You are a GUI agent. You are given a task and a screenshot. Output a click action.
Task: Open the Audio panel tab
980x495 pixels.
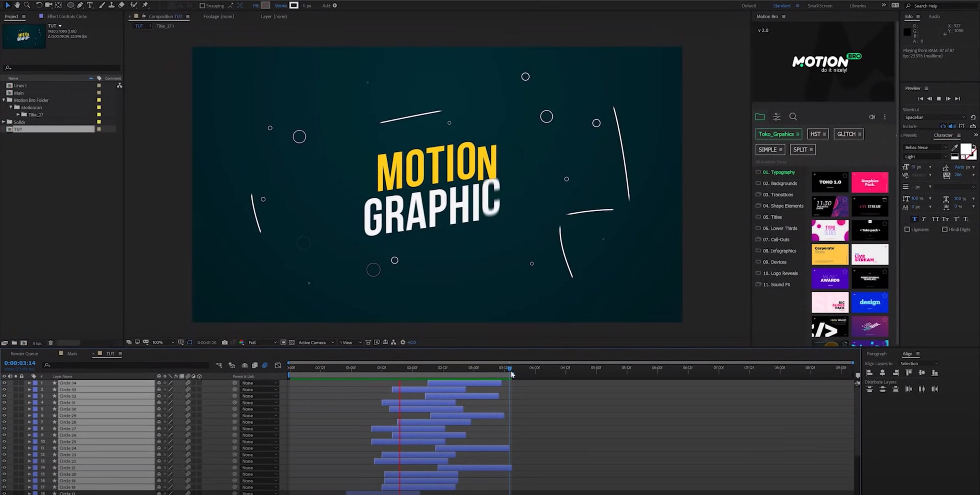(x=934, y=16)
